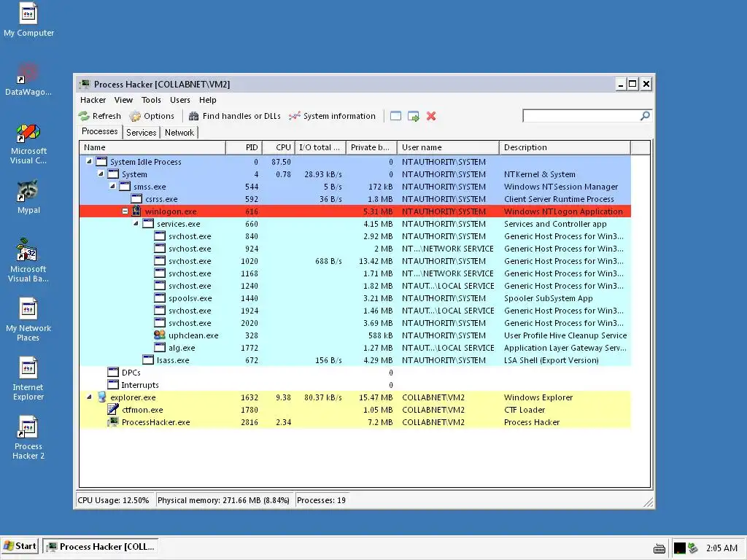Click the ProcessHacker.exe process icon
The width and height of the screenshot is (747, 560).
coord(113,421)
